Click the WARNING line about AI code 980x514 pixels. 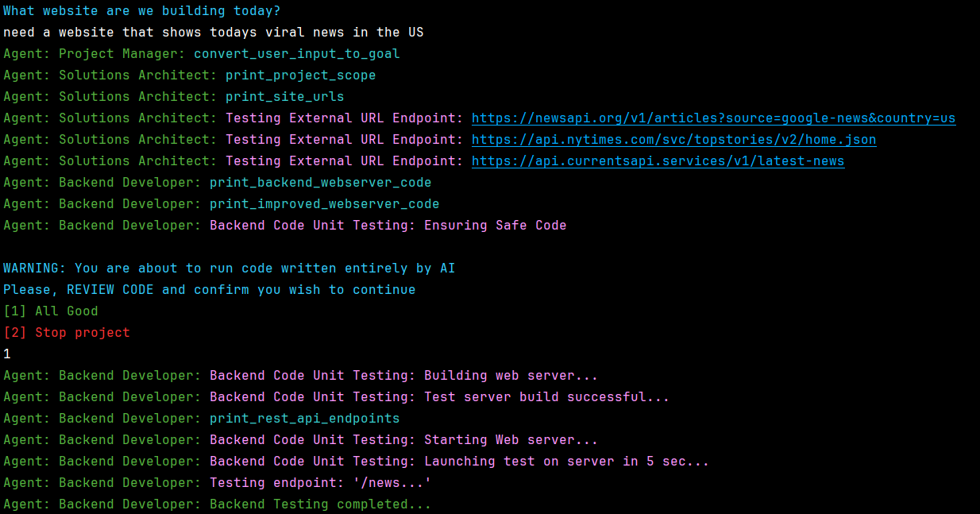pos(230,269)
